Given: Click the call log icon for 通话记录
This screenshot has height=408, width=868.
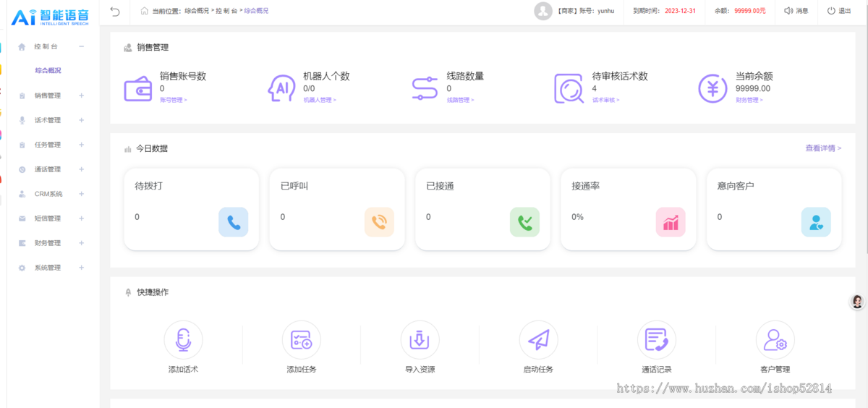Looking at the screenshot, I should tap(656, 339).
